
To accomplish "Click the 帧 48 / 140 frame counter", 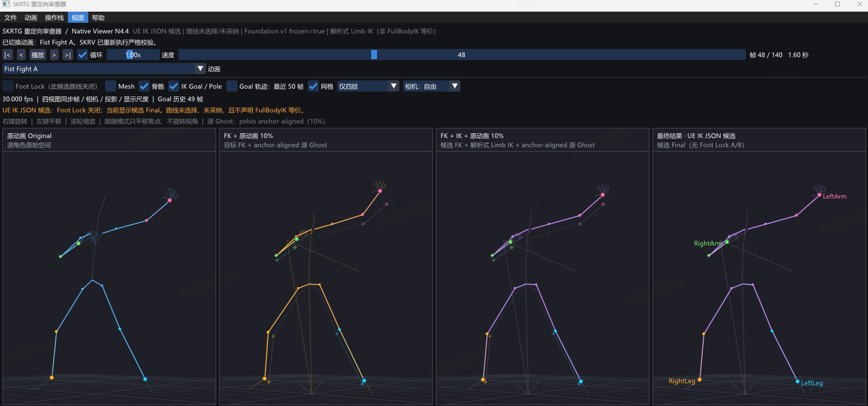I will pyautogui.click(x=766, y=55).
